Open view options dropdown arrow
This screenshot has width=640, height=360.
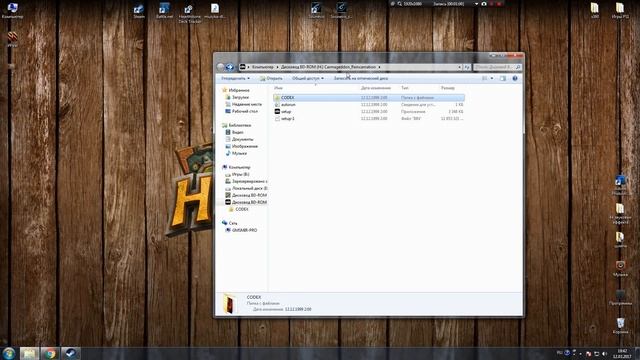491,78
